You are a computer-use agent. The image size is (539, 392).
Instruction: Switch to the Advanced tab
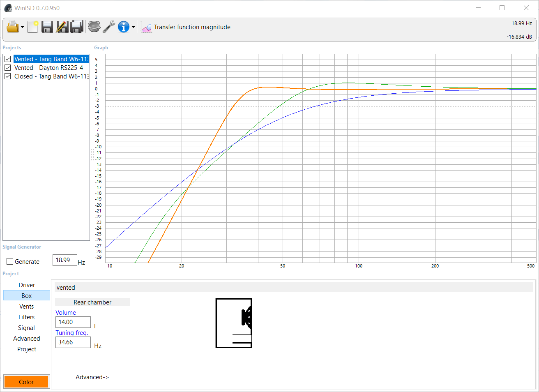27,339
